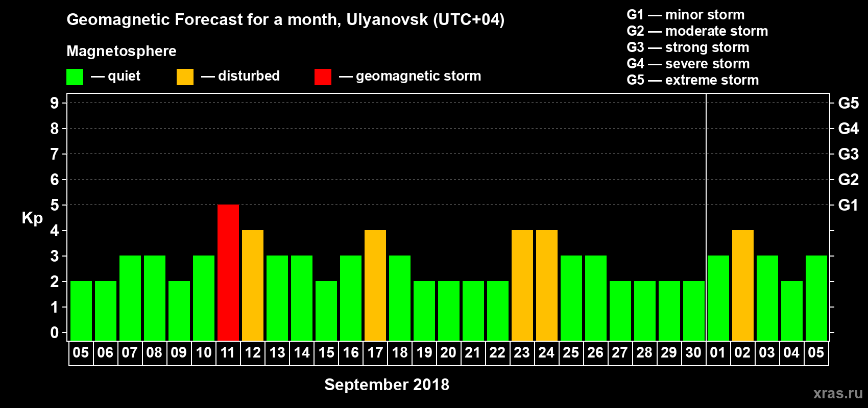Click the G5 label on the right axis
Screen dimensions: 868x408
tap(849, 103)
